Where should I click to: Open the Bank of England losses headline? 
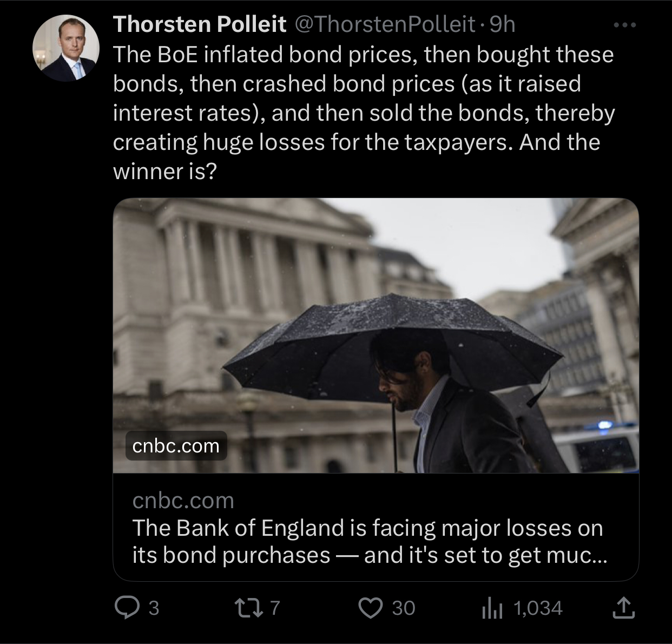coord(368,541)
